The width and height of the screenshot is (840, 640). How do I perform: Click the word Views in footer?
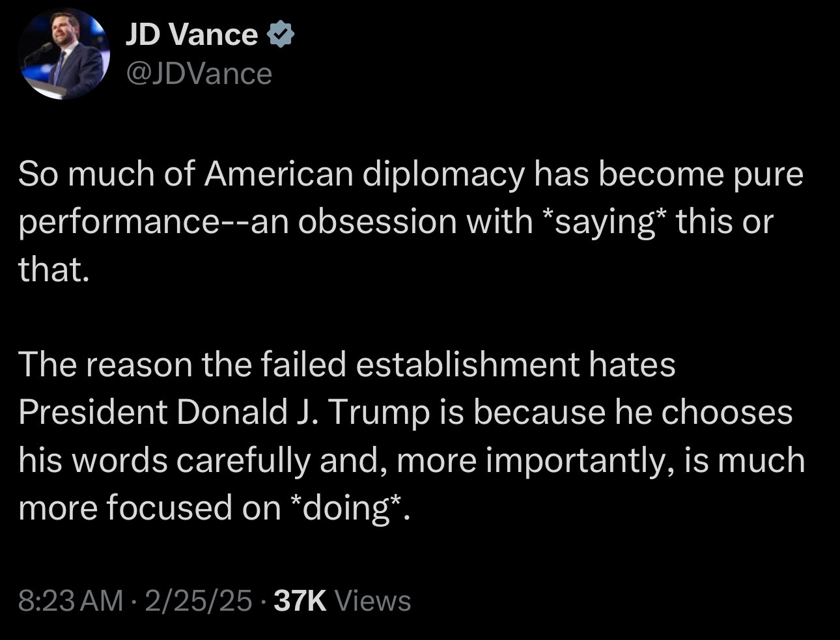[372, 600]
